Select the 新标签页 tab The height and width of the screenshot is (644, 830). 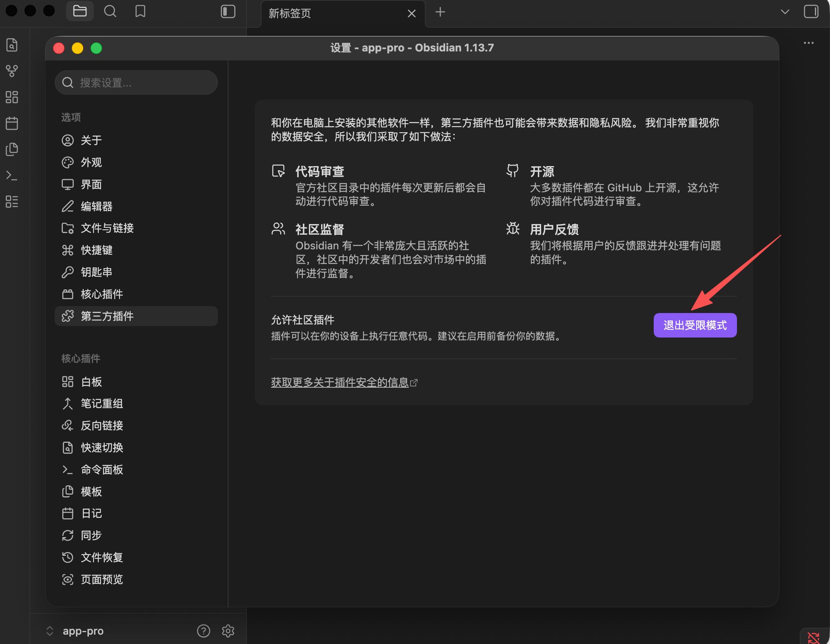(x=343, y=13)
